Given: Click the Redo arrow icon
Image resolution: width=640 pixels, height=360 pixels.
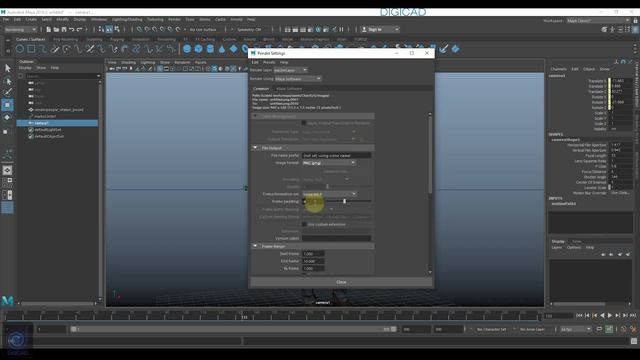Looking at the screenshot, I should 80,29.
